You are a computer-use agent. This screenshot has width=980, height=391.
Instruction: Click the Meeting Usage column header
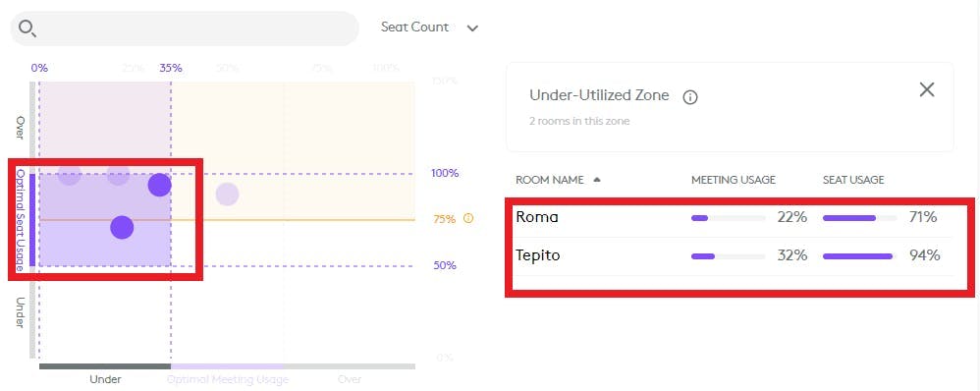pyautogui.click(x=734, y=180)
